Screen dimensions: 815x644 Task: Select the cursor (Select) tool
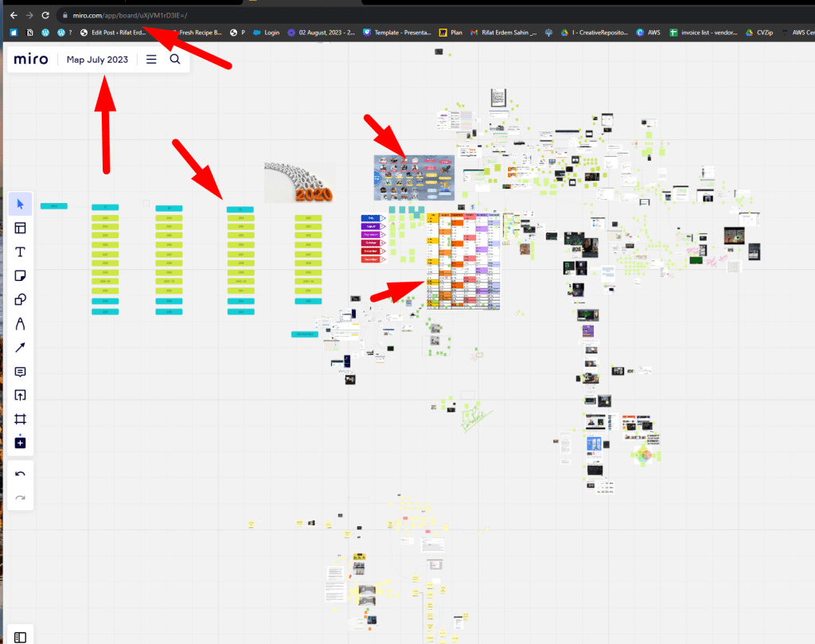point(20,204)
